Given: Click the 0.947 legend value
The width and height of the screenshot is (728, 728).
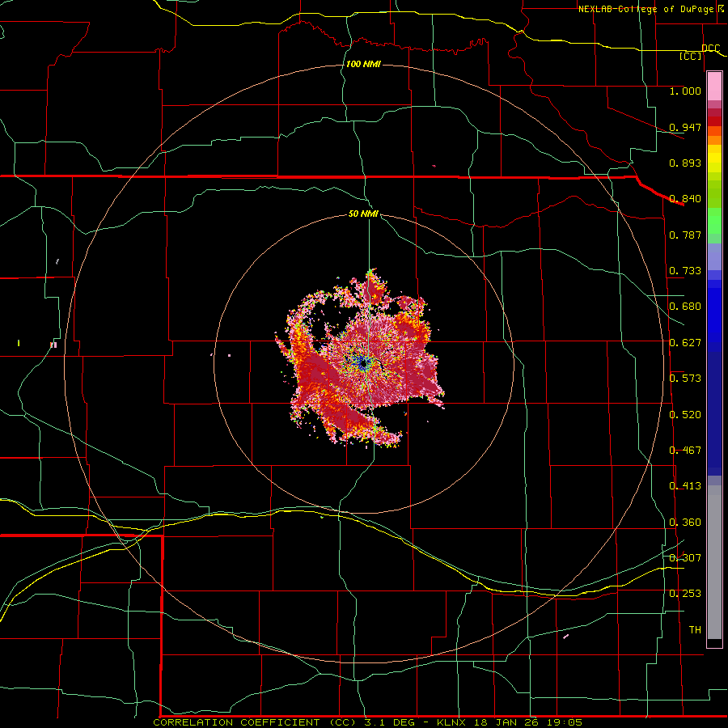Looking at the screenshot, I should click(685, 127).
